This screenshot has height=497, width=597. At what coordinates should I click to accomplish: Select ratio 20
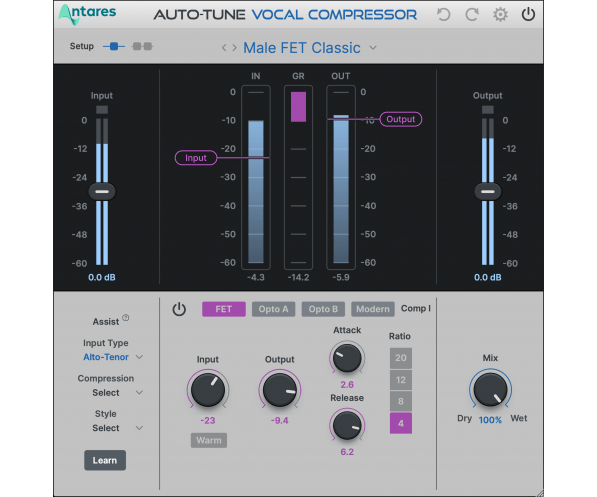(401, 358)
